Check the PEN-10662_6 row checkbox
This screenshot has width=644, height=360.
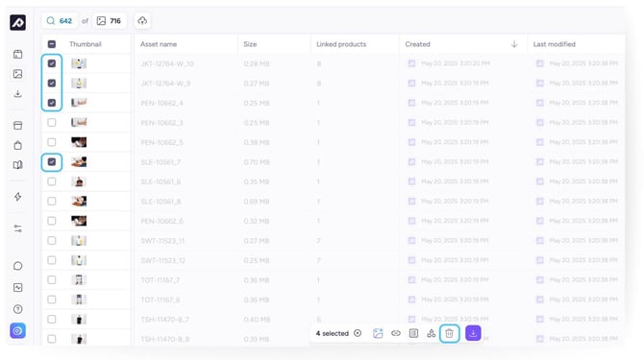(52, 221)
